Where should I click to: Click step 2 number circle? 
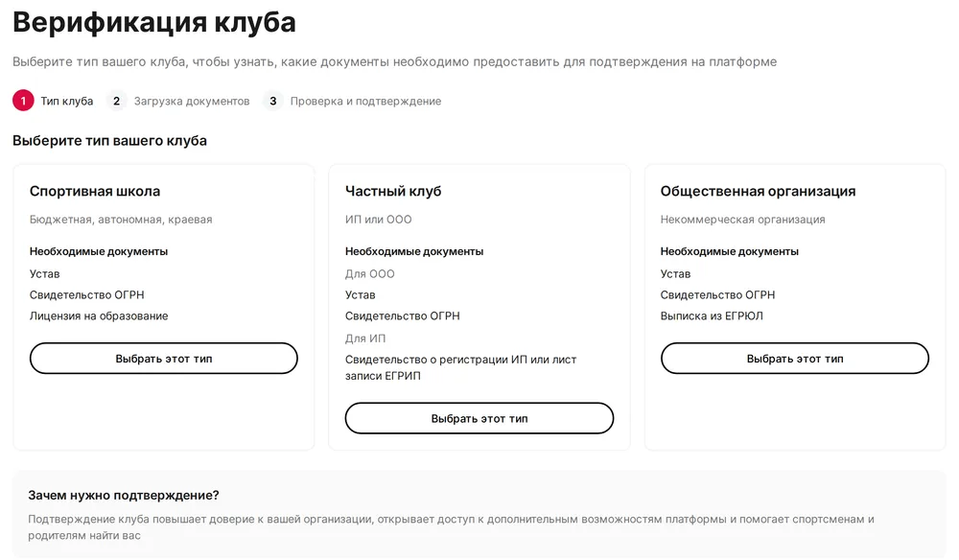pos(116,101)
